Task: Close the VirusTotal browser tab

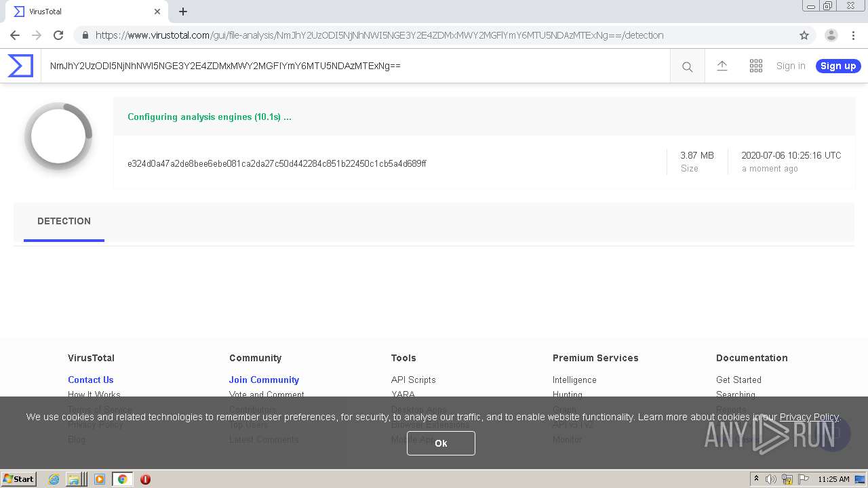Action: pyautogui.click(x=157, y=12)
